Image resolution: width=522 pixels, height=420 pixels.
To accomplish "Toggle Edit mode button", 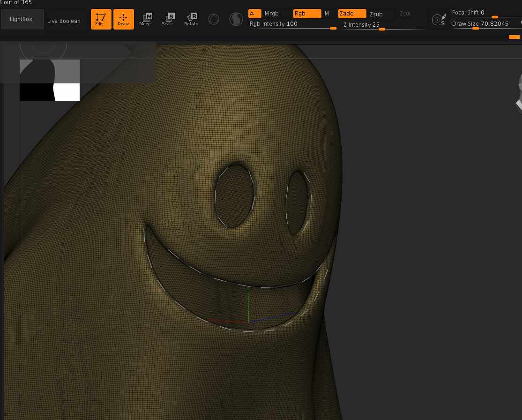I will coord(101,19).
